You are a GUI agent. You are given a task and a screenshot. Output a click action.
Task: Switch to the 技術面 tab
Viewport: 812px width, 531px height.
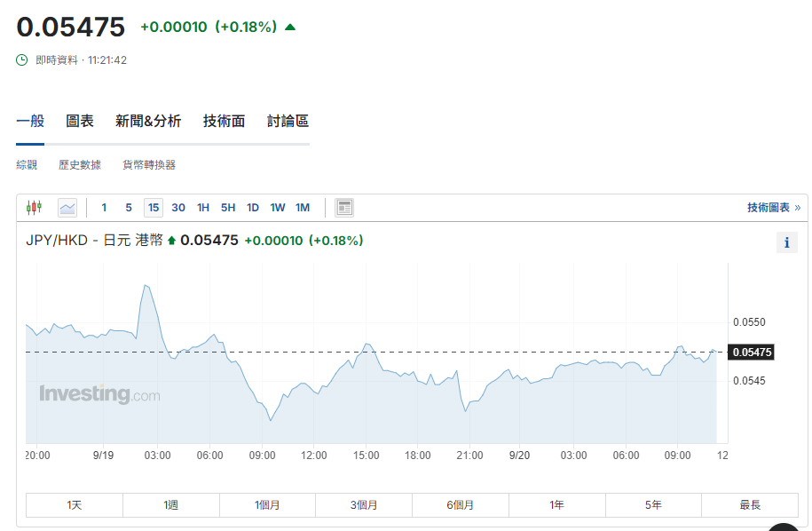(224, 122)
